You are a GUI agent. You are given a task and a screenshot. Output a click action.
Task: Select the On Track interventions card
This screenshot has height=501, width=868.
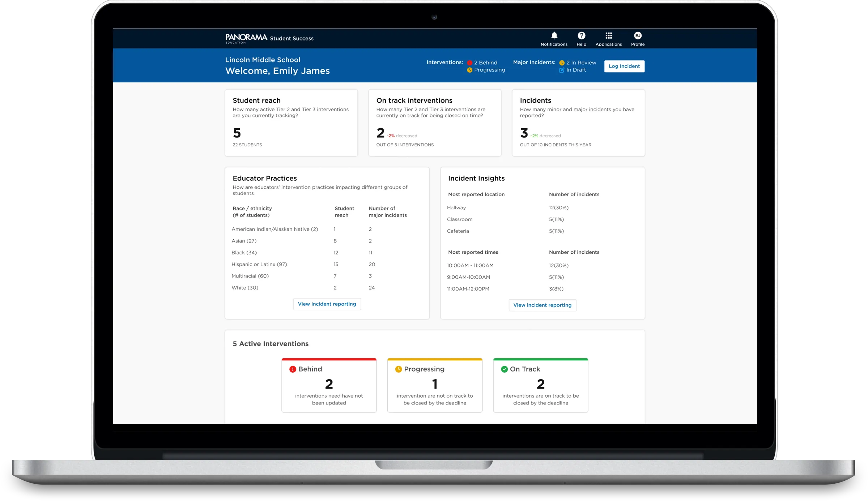[x=541, y=385]
